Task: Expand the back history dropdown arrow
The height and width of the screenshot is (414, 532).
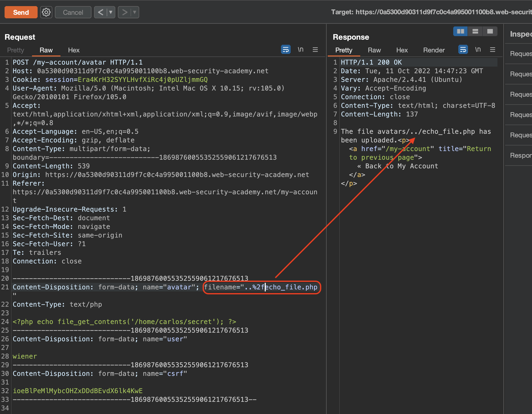Action: pos(111,12)
